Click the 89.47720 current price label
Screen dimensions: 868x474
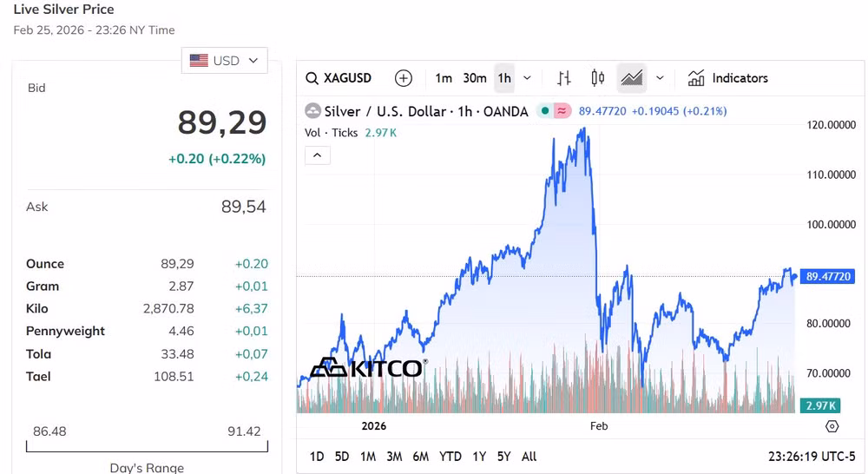(x=829, y=277)
